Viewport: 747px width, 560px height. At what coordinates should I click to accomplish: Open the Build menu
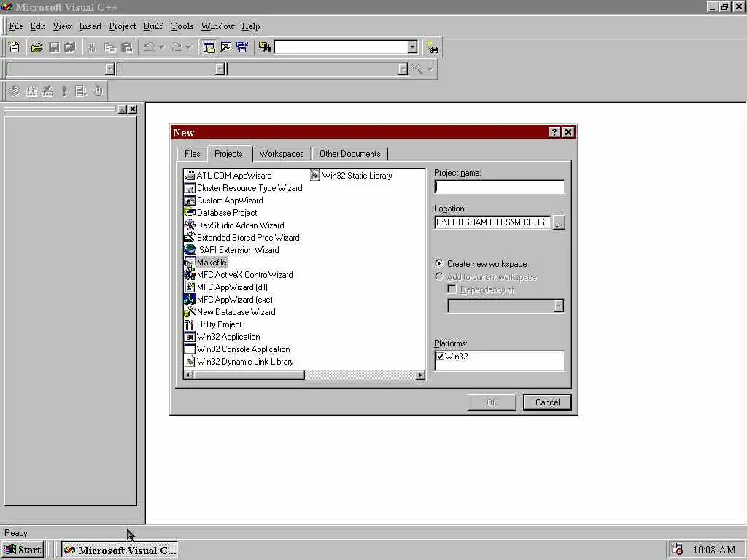153,26
